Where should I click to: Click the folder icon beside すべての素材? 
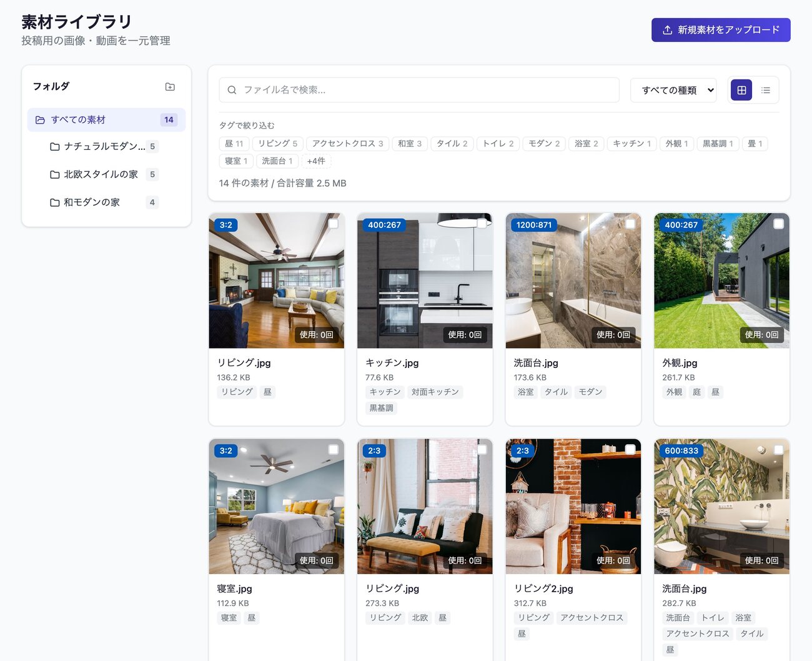click(40, 120)
